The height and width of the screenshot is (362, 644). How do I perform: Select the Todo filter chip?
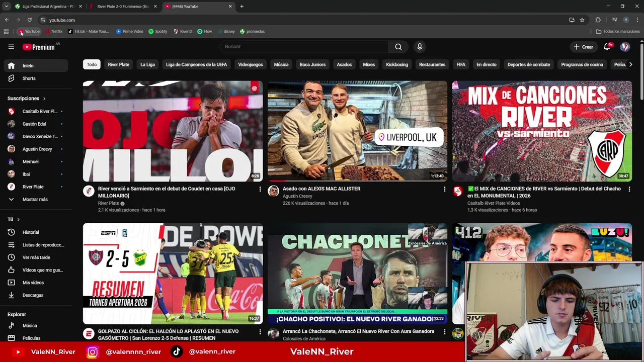click(92, 64)
